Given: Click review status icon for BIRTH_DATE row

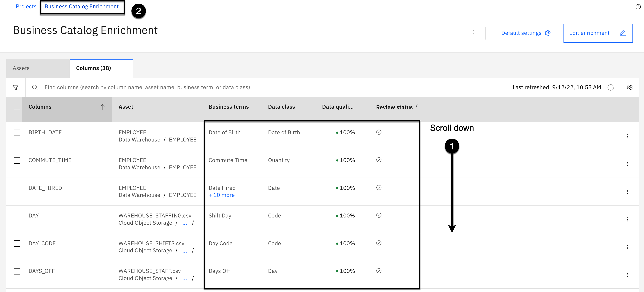Looking at the screenshot, I should click(x=379, y=132).
